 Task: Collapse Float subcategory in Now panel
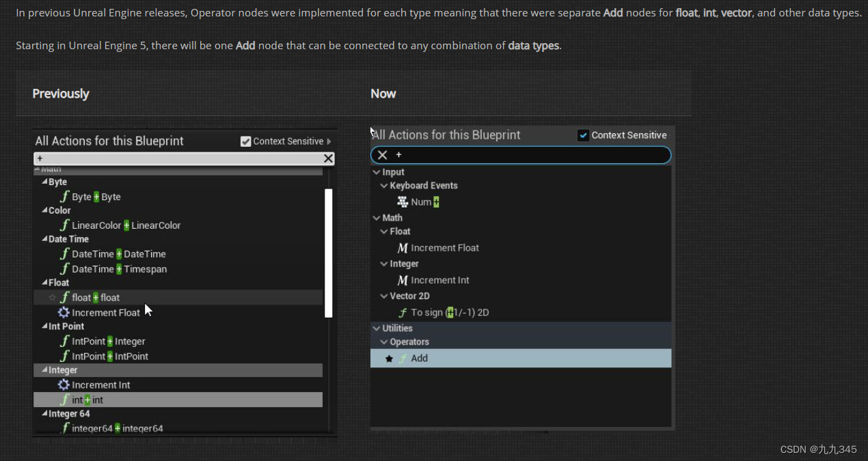[383, 232]
